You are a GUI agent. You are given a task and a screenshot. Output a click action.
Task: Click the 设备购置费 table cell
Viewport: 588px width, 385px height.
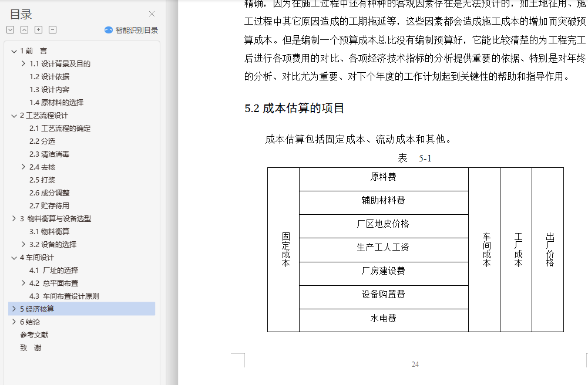click(x=384, y=297)
